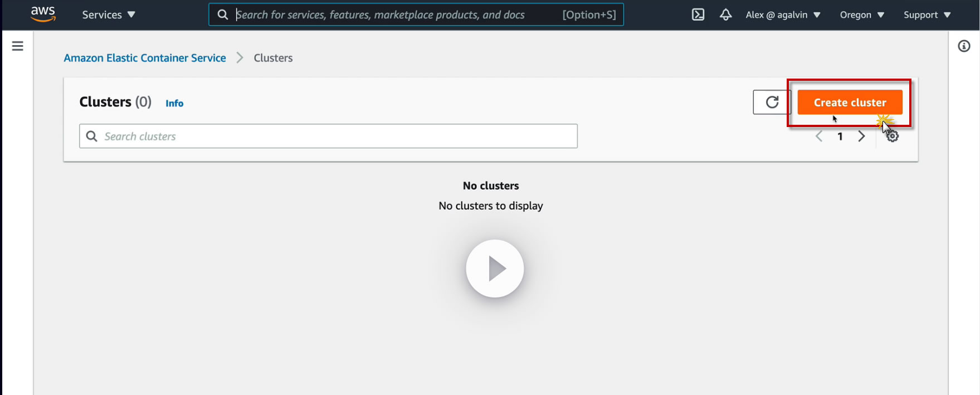Open the table preferences gear

coord(893,136)
